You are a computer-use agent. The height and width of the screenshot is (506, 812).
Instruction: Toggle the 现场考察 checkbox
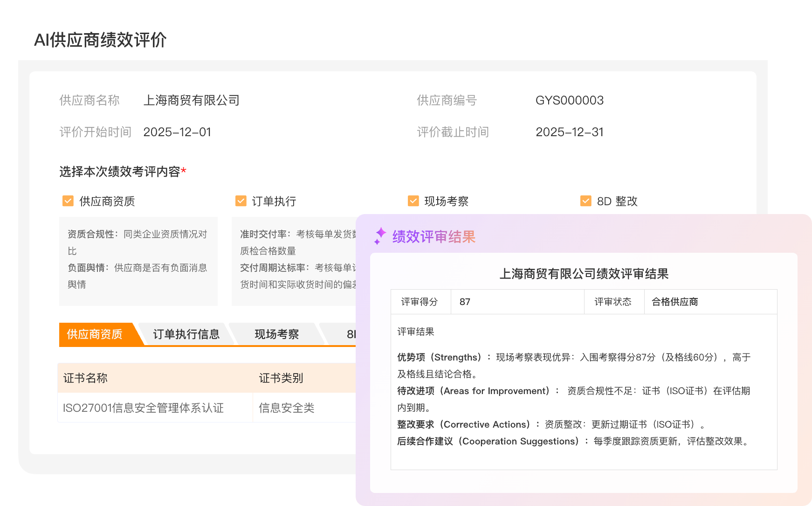click(413, 201)
